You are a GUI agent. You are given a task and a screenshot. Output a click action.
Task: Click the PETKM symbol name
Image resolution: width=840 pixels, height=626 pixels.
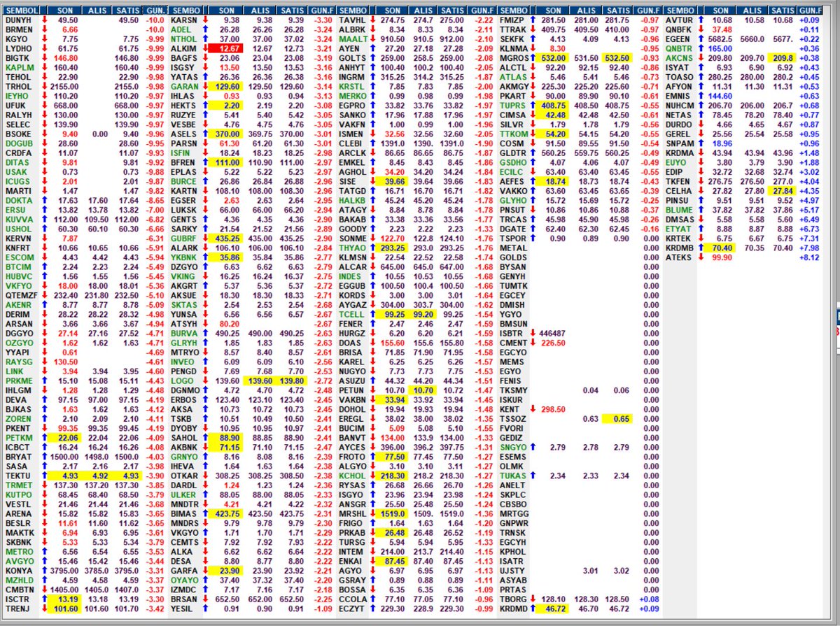tap(17, 439)
